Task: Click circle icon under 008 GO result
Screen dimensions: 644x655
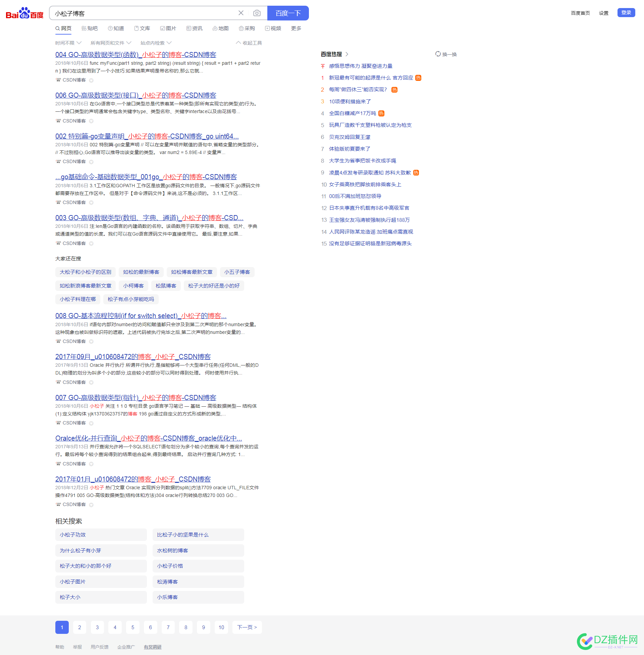Action: pos(91,341)
